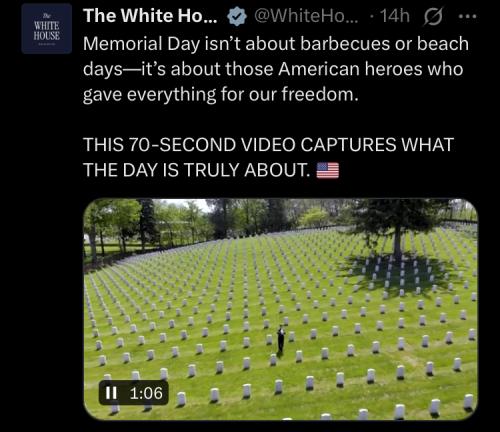Click the 1:06 remaining time label

(146, 393)
